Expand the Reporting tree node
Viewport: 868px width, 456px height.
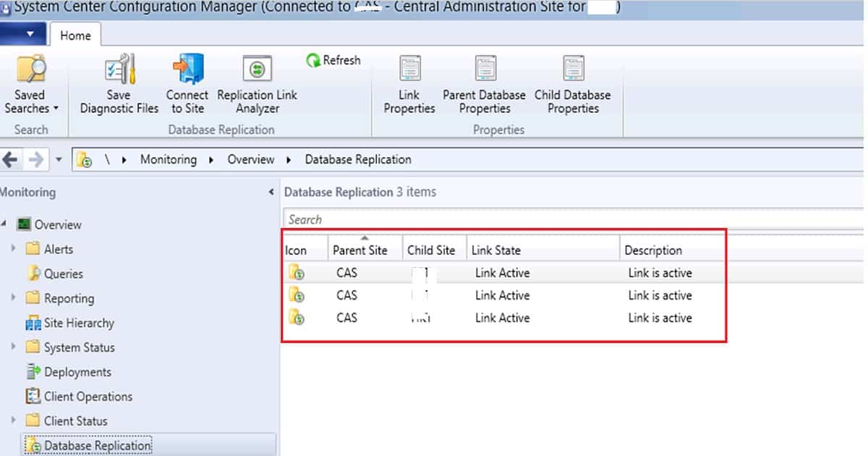pyautogui.click(x=13, y=298)
